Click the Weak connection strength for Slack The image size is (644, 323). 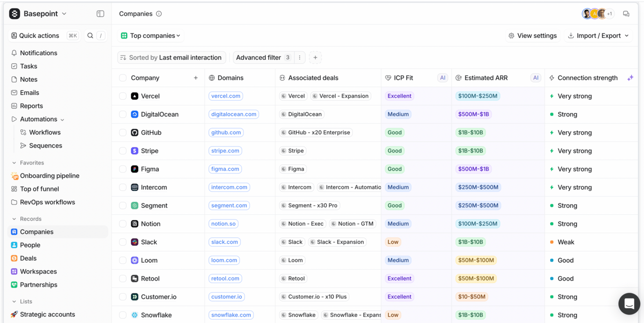[566, 242]
